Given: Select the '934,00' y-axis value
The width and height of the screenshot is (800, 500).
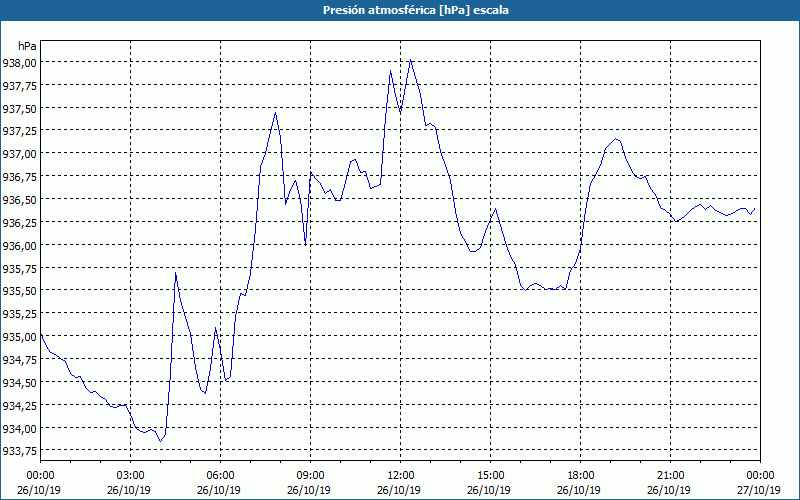Looking at the screenshot, I should (19, 428).
